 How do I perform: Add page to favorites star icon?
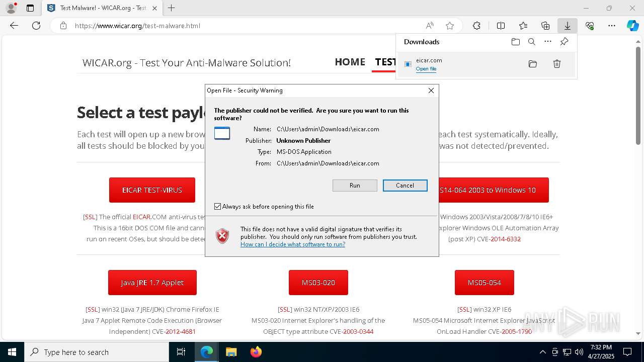pos(450,26)
